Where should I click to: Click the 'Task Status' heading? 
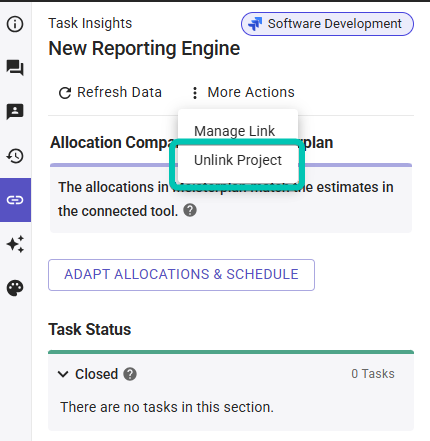click(x=90, y=330)
